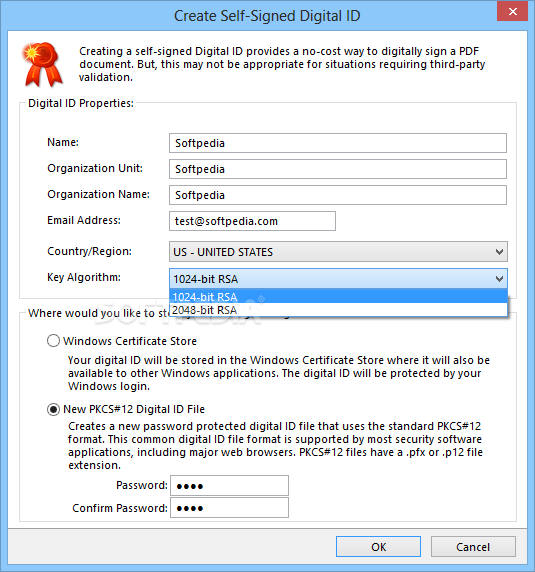Click the "Digital ID Properties:" group label

(x=81, y=103)
